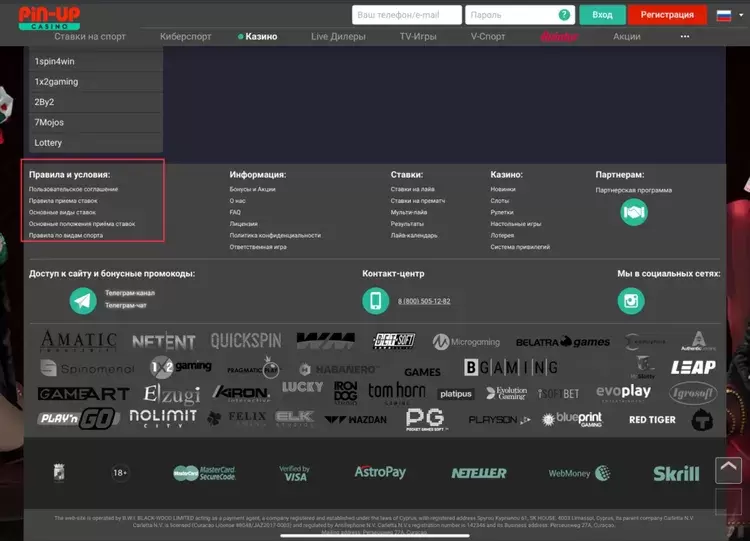Open the Russian flag language selector
The image size is (750, 541).
pos(724,15)
